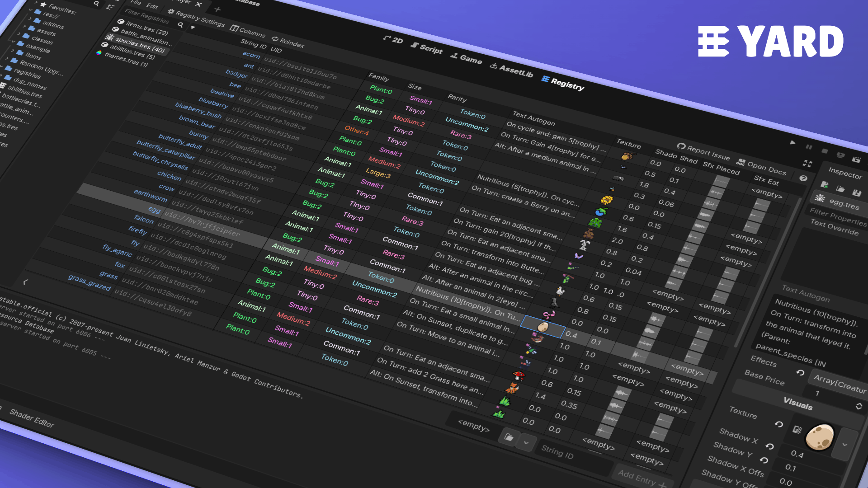The width and height of the screenshot is (868, 488).
Task: Reindex the registry with the refresh icon
Action: (x=275, y=40)
